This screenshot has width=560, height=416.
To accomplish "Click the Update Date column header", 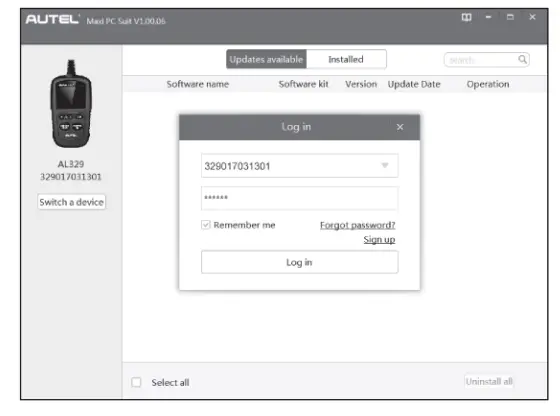I will 414,84.
